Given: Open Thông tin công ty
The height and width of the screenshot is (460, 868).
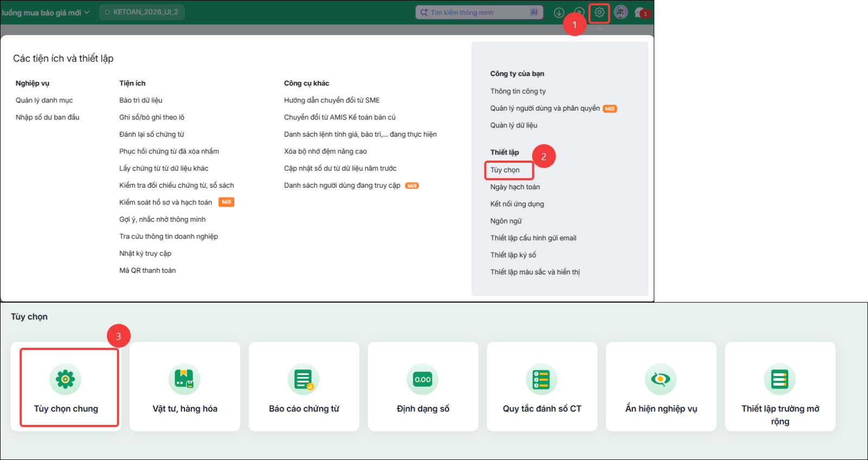Looking at the screenshot, I should pyautogui.click(x=518, y=91).
